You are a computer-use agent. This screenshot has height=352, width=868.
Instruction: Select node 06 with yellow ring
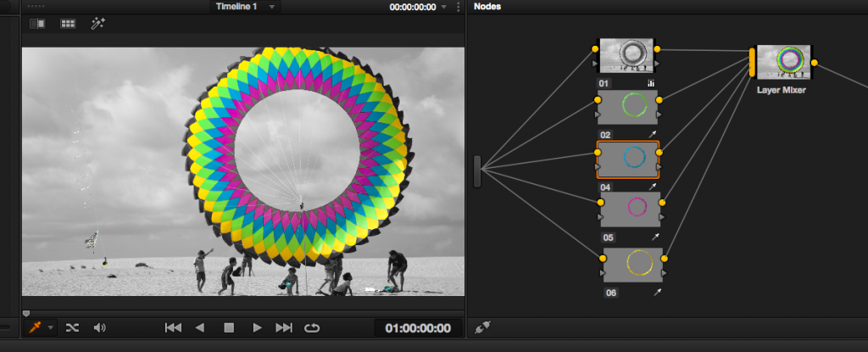(633, 265)
